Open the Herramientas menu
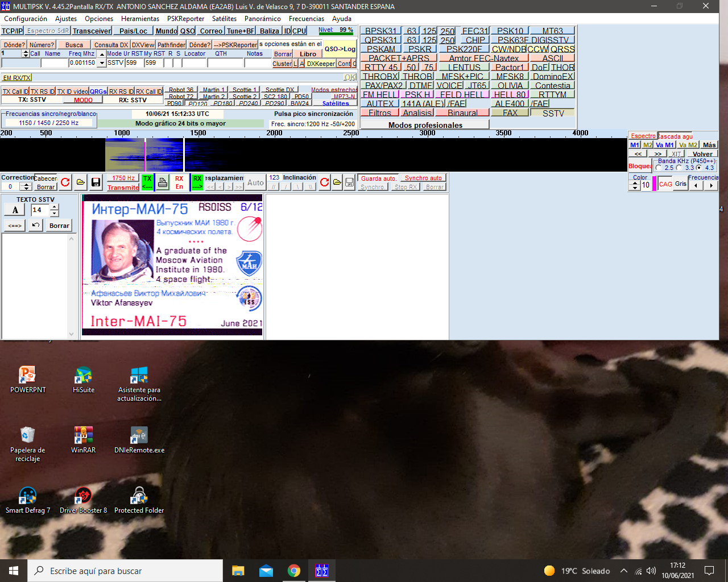728x582 pixels. [x=140, y=19]
